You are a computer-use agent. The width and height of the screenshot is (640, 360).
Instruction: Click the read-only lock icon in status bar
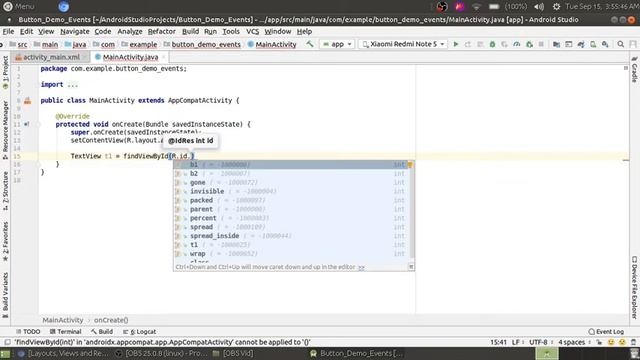coord(599,342)
